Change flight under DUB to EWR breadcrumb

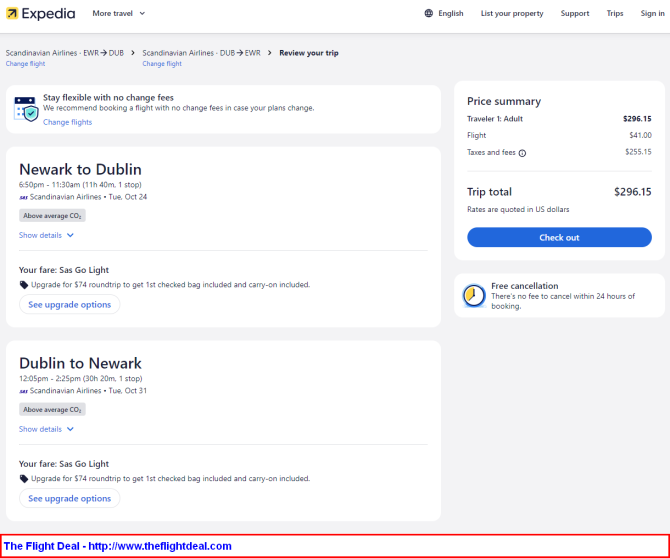click(x=162, y=64)
